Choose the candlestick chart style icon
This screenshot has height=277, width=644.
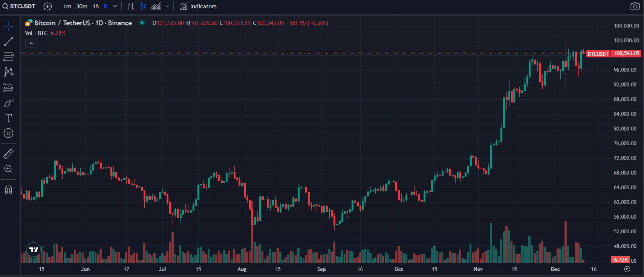(x=143, y=6)
